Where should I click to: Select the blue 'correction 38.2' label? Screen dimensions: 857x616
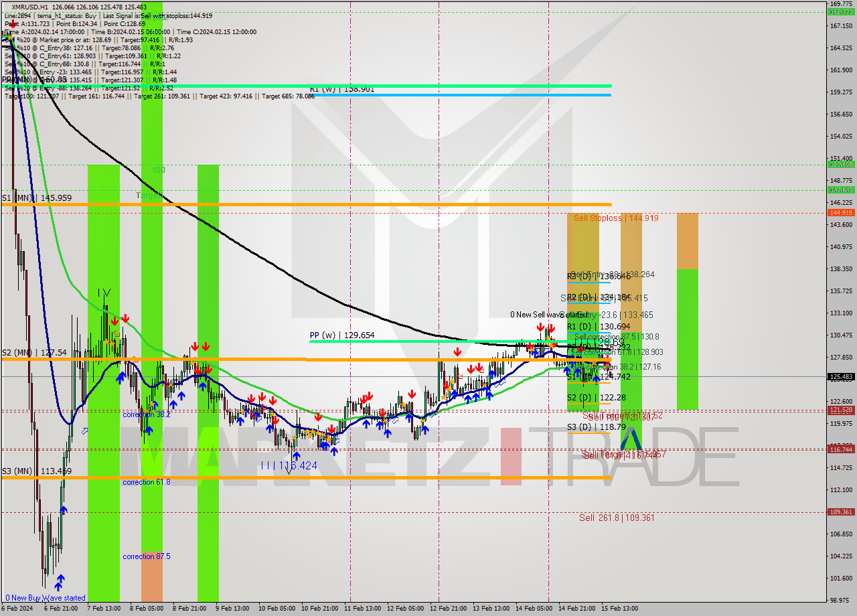click(x=146, y=414)
